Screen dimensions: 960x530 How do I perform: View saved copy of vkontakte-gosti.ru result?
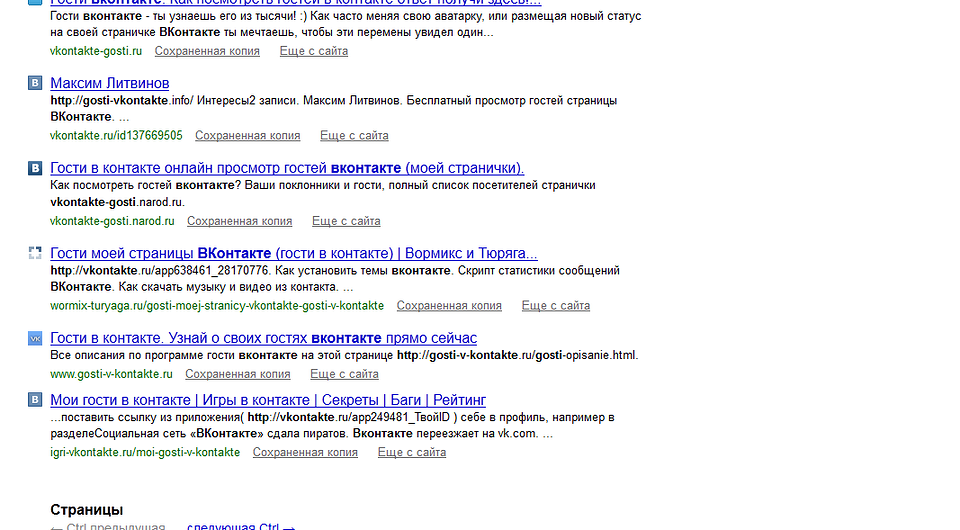pos(207,51)
